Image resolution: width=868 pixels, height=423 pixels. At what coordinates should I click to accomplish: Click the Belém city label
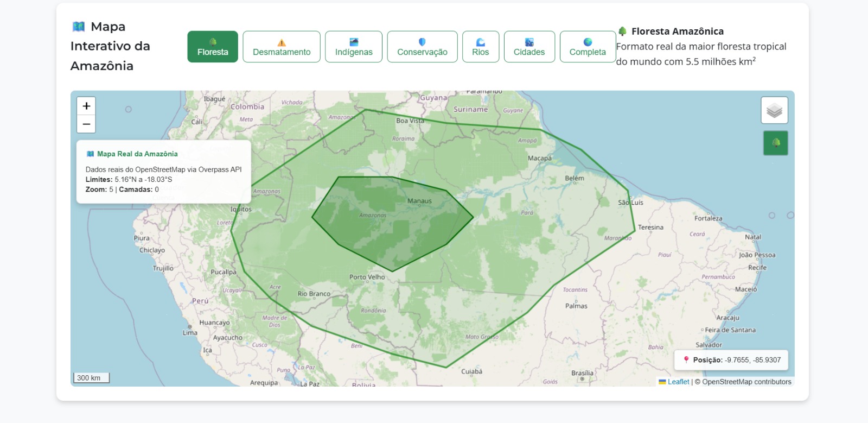pos(575,178)
